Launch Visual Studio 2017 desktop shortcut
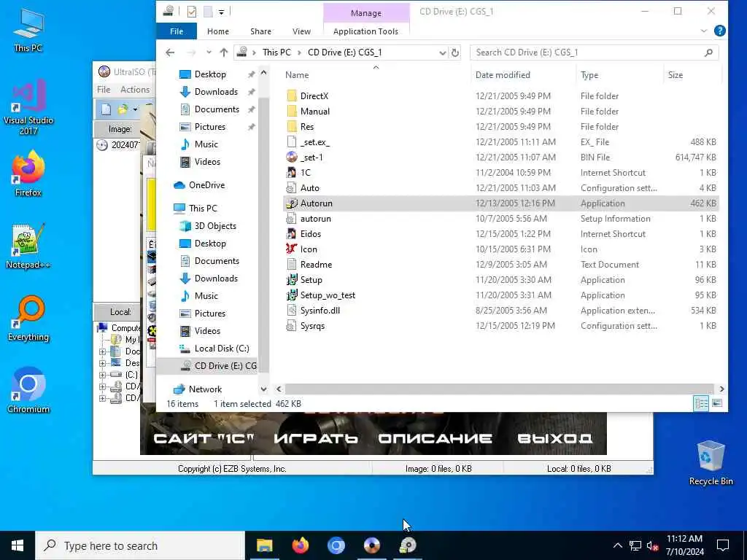The width and height of the screenshot is (747, 560). 28,107
